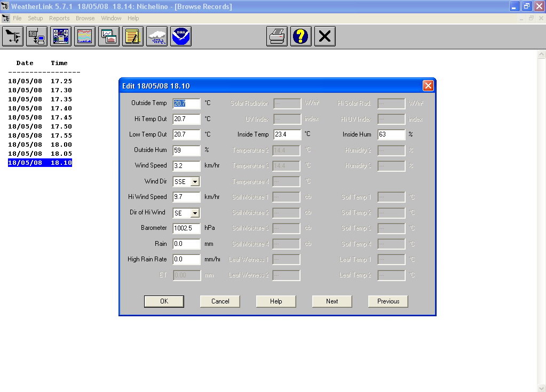Click the Rain input field

point(187,244)
